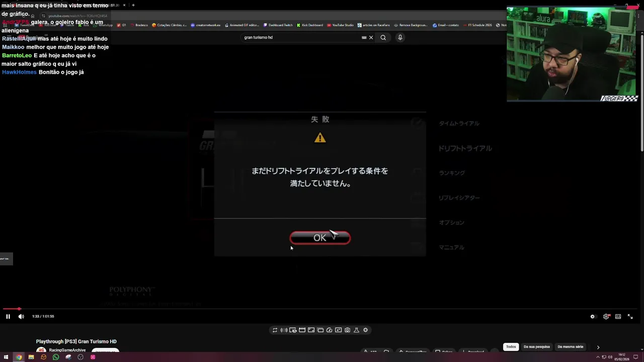
Task: Click the audio boost waves icon
Action: pos(284,330)
